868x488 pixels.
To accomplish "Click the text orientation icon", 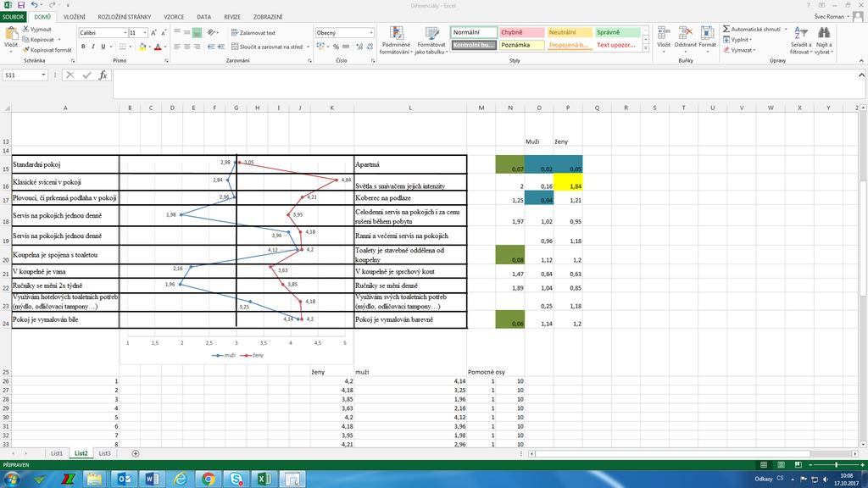I will pyautogui.click(x=211, y=33).
